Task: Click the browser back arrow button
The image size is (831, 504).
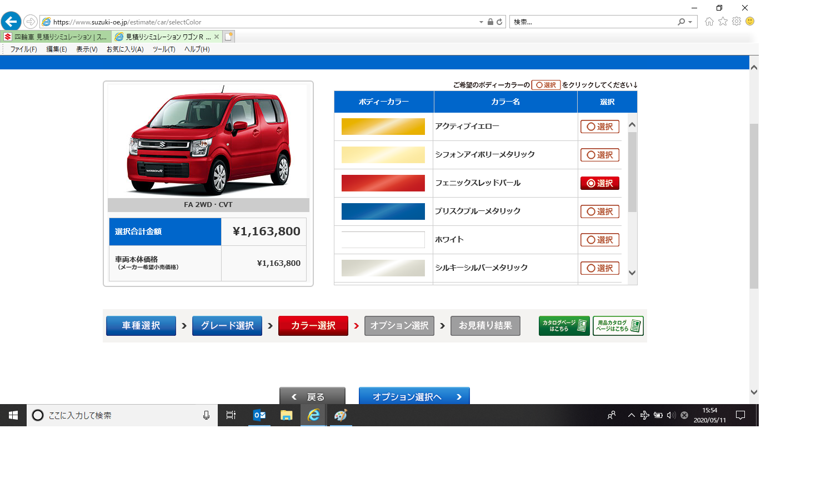Action: pos(11,22)
